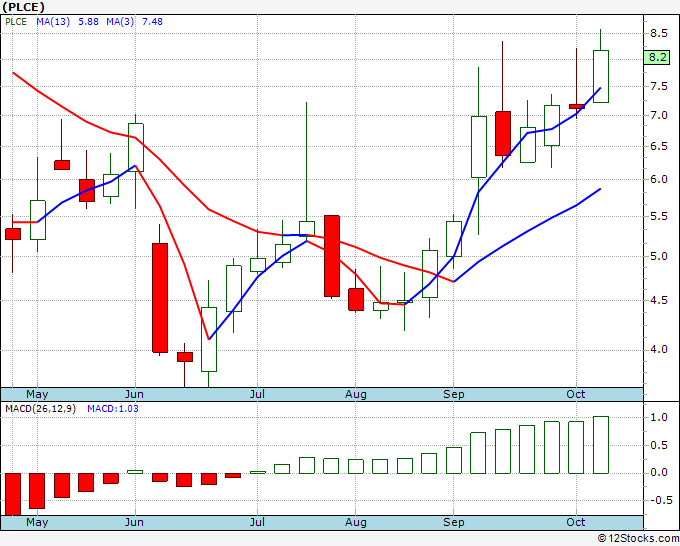Click the large red candle in early June
The height and width of the screenshot is (546, 680).
[160, 298]
